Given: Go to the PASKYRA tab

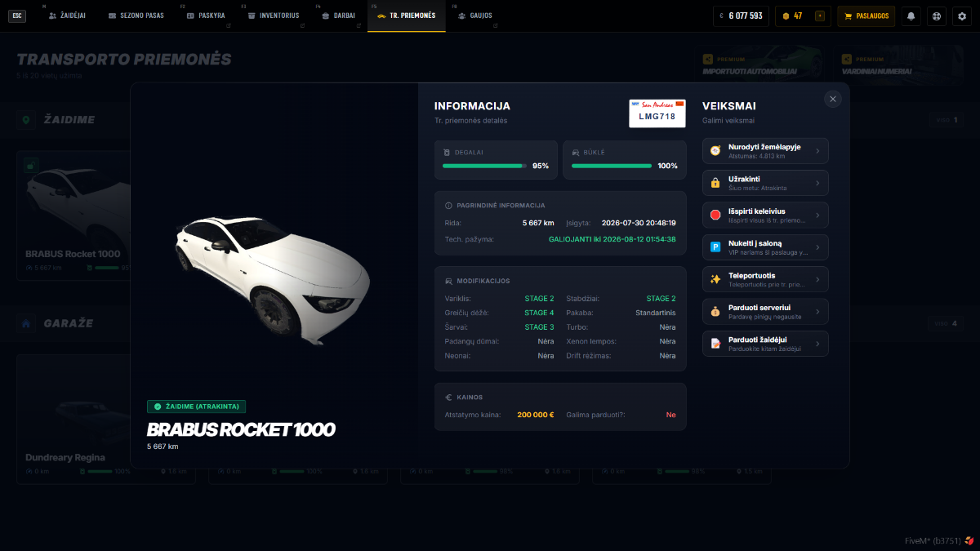Looking at the screenshot, I should tap(206, 16).
